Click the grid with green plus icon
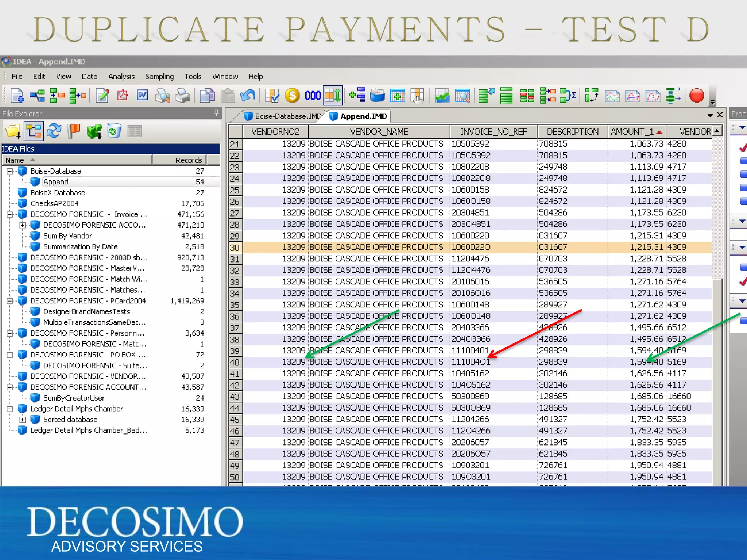The image size is (747, 560). coord(398,96)
